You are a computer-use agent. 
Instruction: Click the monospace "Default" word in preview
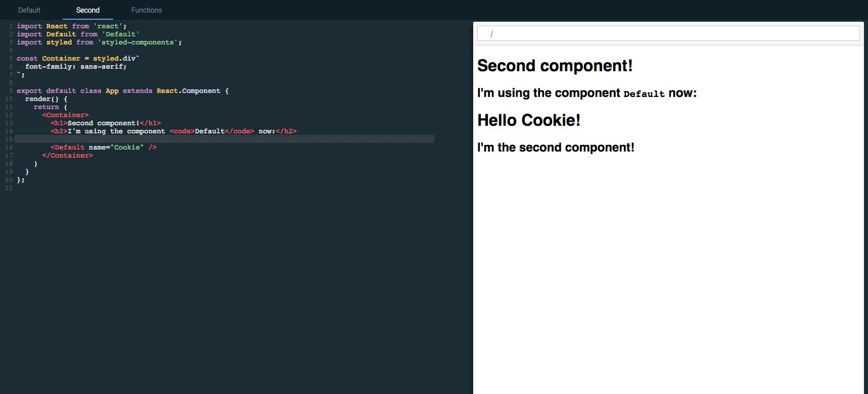[x=644, y=94]
